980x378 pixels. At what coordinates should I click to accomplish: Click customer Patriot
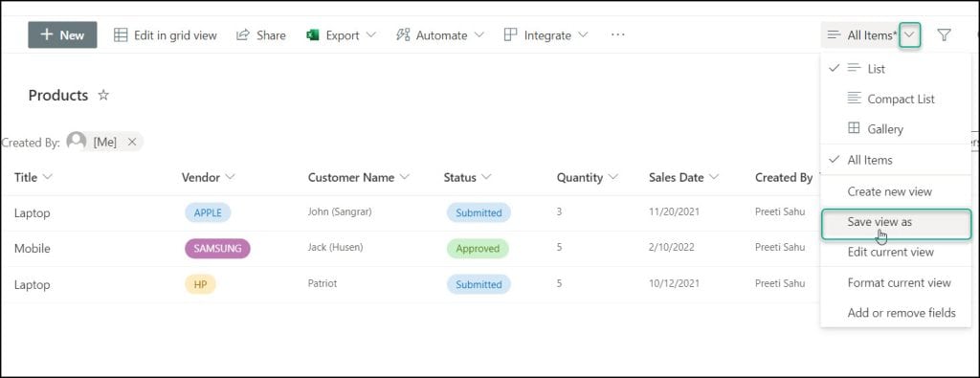coord(322,283)
